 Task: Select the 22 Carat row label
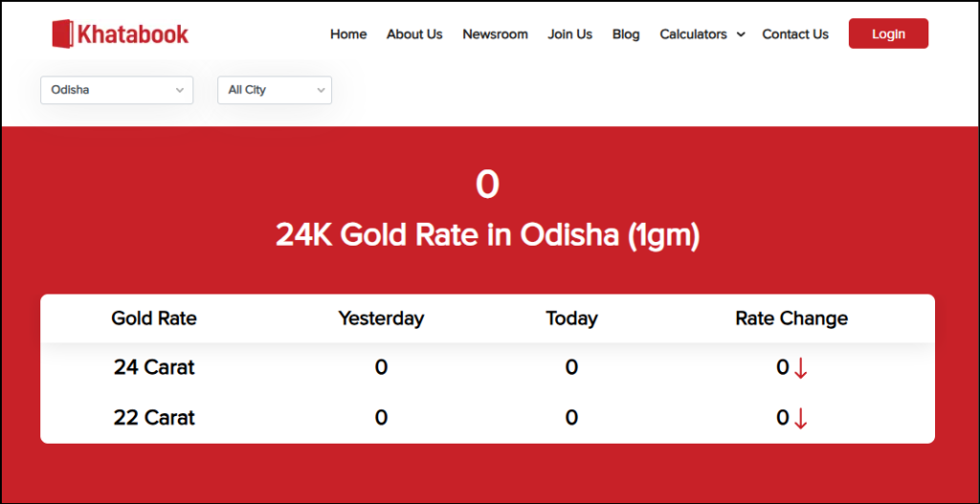154,418
